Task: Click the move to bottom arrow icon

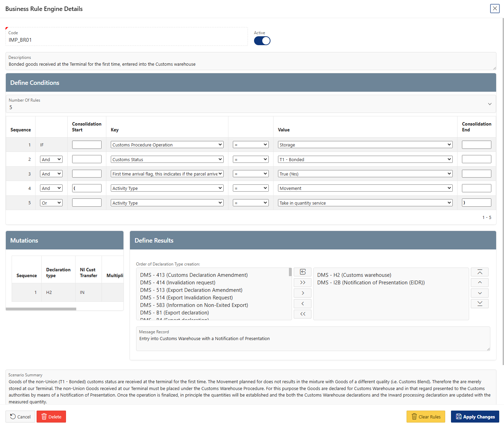Action: point(480,303)
